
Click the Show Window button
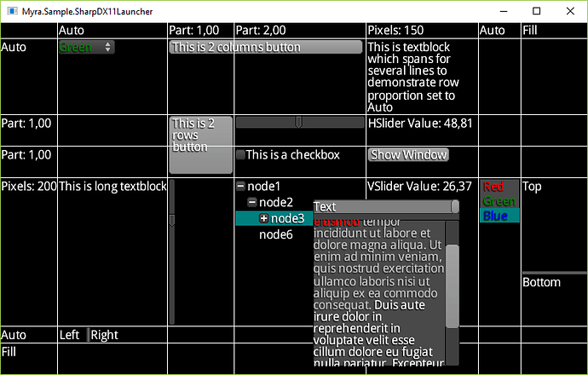[408, 154]
